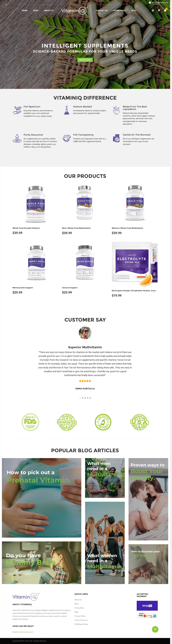The height and width of the screenshot is (644, 172).
Task: Select the third testimonial carousel dot
Action: [x=85, y=398]
